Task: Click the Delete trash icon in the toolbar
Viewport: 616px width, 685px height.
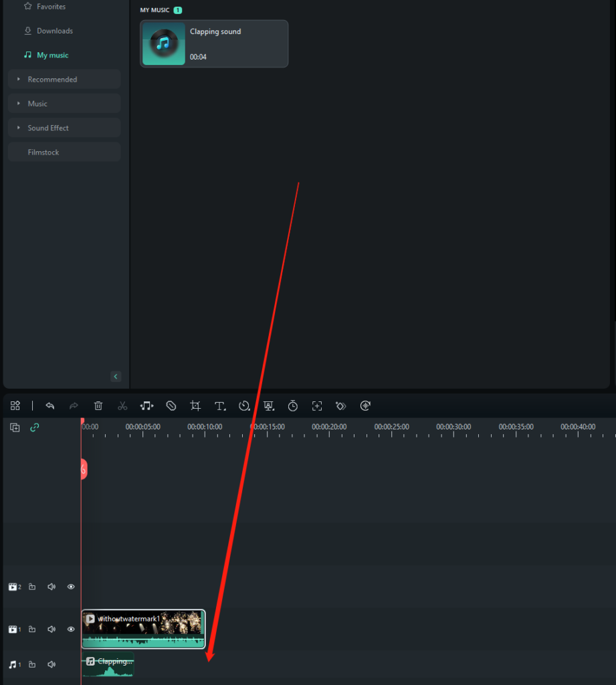Action: [x=98, y=405]
